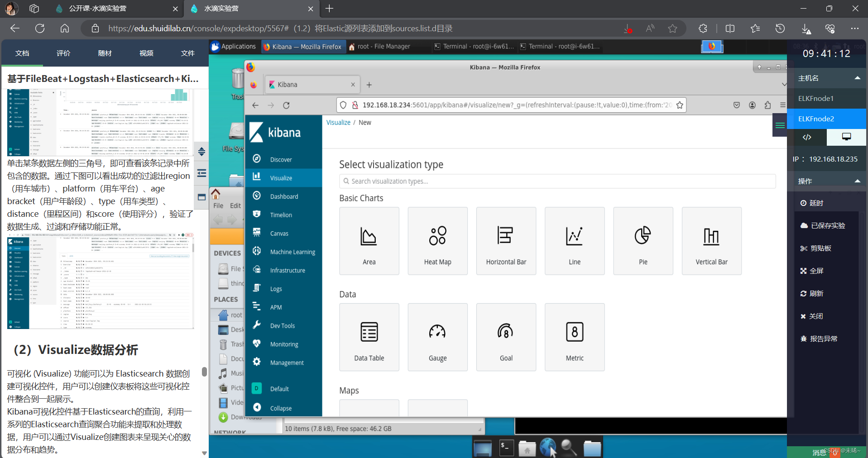Viewport: 868px width, 458px height.
Task: Open Monitoring in Kibana sidebar
Action: coord(283,344)
